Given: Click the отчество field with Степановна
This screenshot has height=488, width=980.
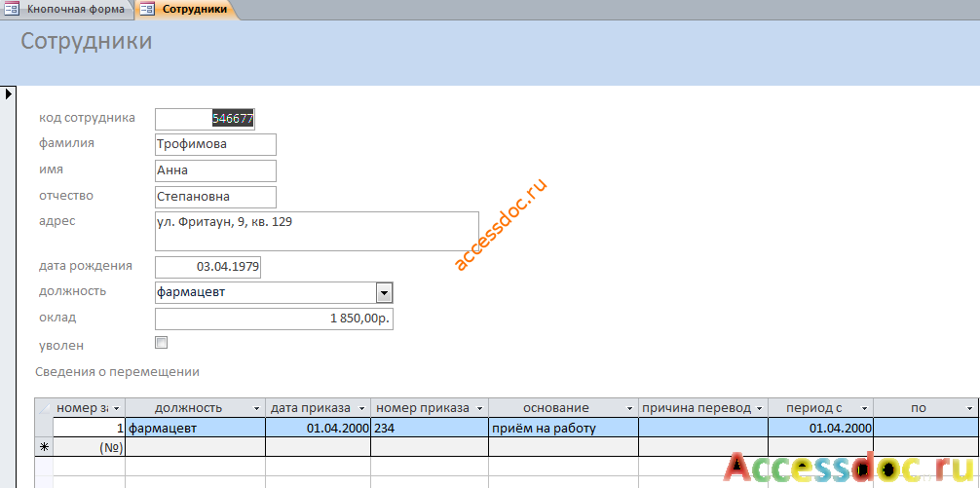Looking at the screenshot, I should click(215, 197).
